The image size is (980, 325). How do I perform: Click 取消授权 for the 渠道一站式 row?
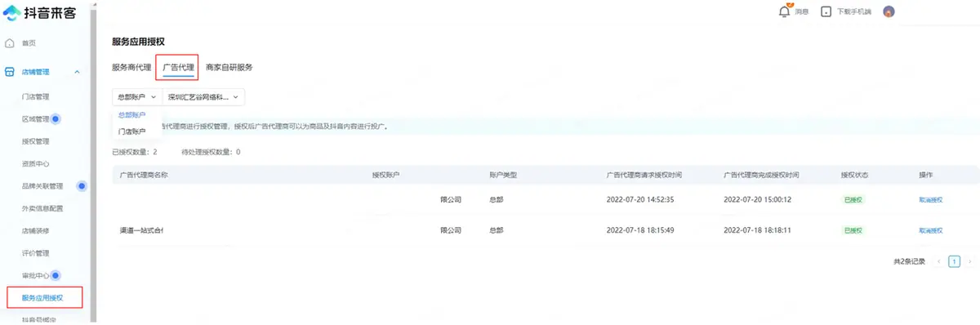931,230
